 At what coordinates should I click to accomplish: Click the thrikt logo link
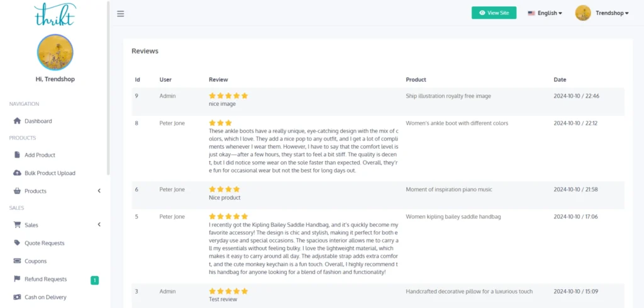click(x=55, y=14)
